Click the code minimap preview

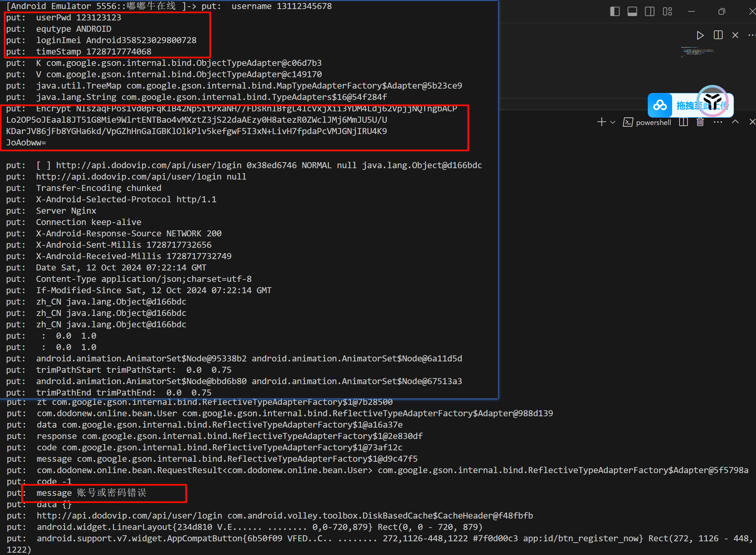(x=697, y=52)
